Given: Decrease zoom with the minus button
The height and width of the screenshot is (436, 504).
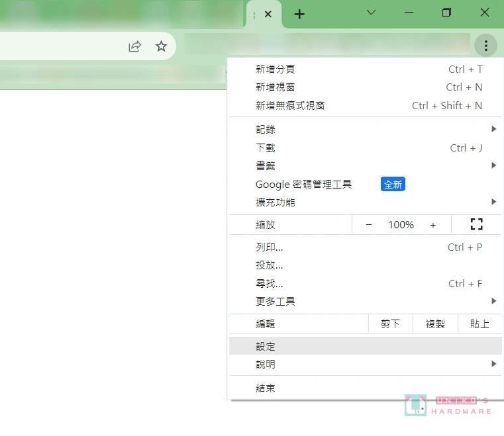Looking at the screenshot, I should (369, 225).
